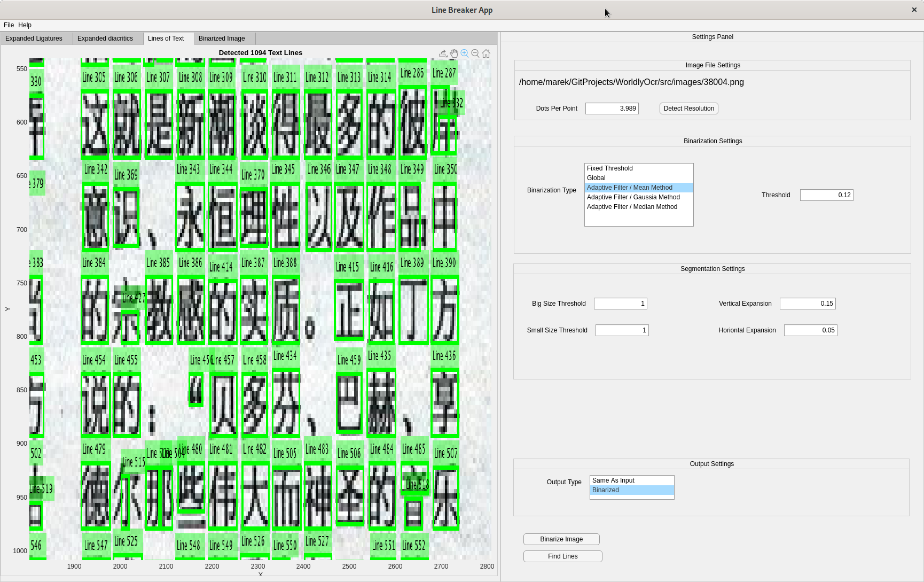This screenshot has width=924, height=582.
Task: Click the Line 384 label
Action: point(94,263)
